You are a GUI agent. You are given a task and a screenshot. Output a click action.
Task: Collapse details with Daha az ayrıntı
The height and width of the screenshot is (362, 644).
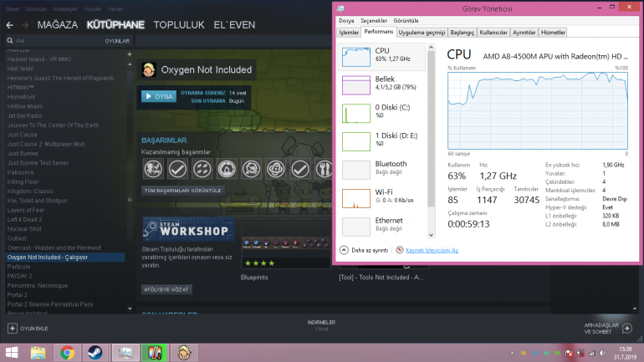[x=364, y=250]
